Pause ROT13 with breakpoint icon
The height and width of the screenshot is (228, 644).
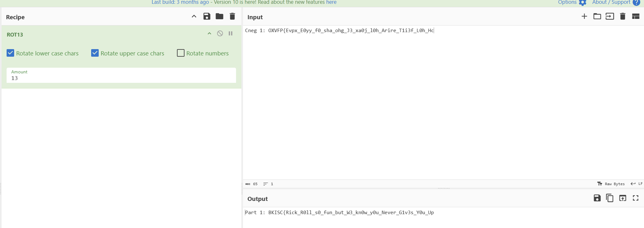click(230, 33)
